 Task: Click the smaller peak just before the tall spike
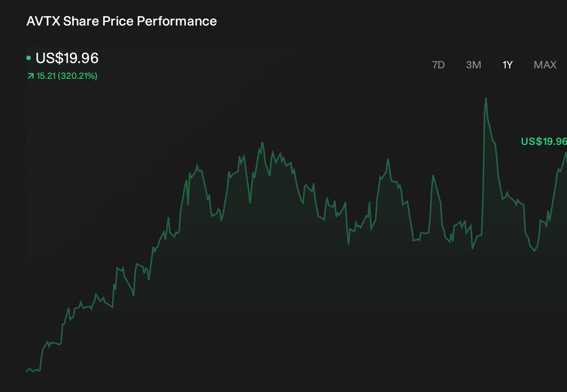433,176
